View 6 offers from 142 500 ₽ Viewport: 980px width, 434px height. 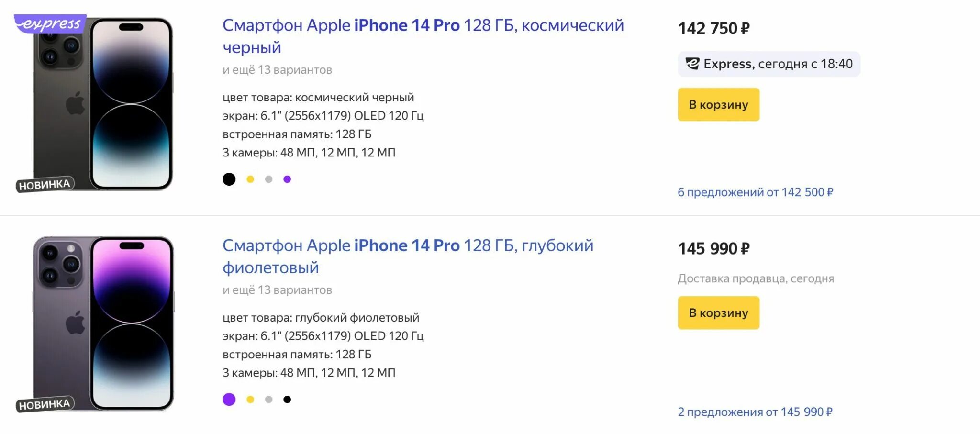755,192
